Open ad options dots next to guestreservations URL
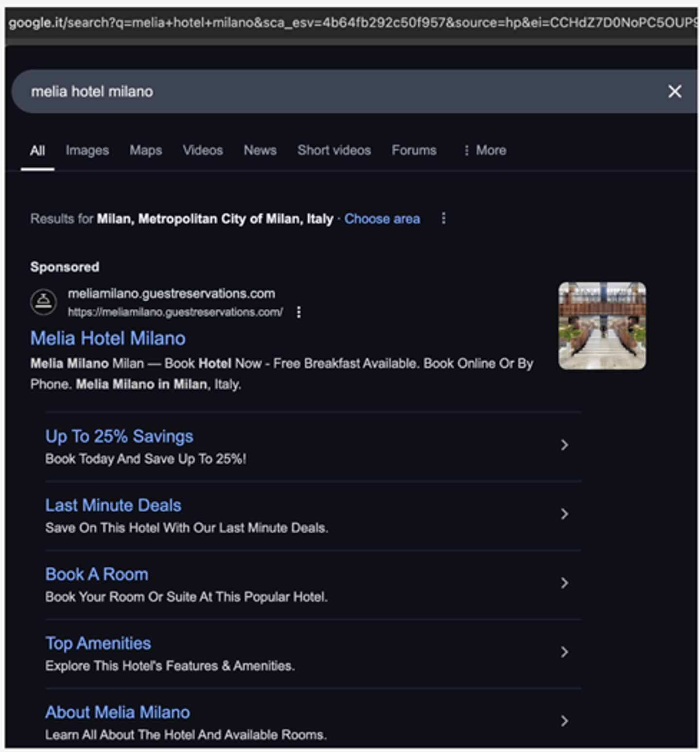Screen dimensions: 700x752 (x=299, y=312)
